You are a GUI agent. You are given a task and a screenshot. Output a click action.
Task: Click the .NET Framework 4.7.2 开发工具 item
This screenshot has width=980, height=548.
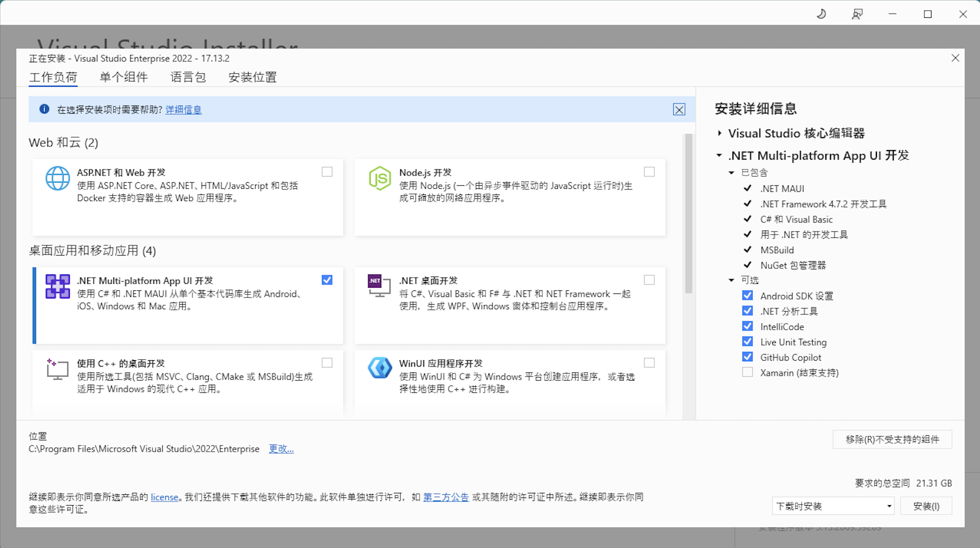823,204
